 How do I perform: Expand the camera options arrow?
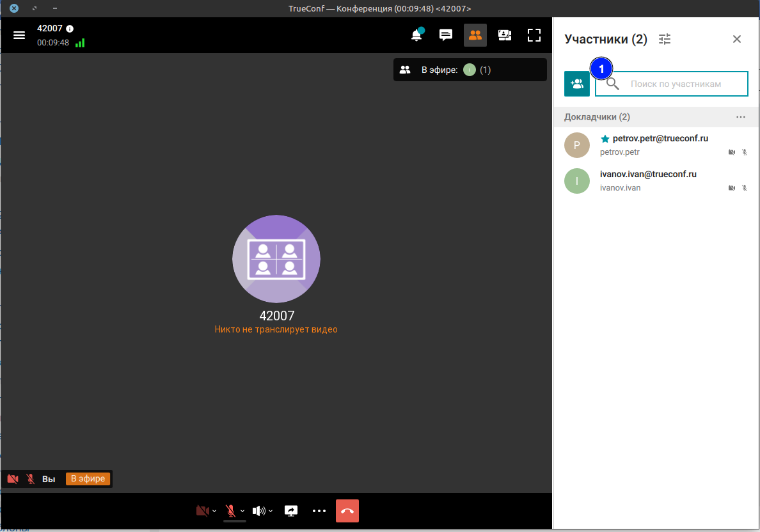pos(214,511)
